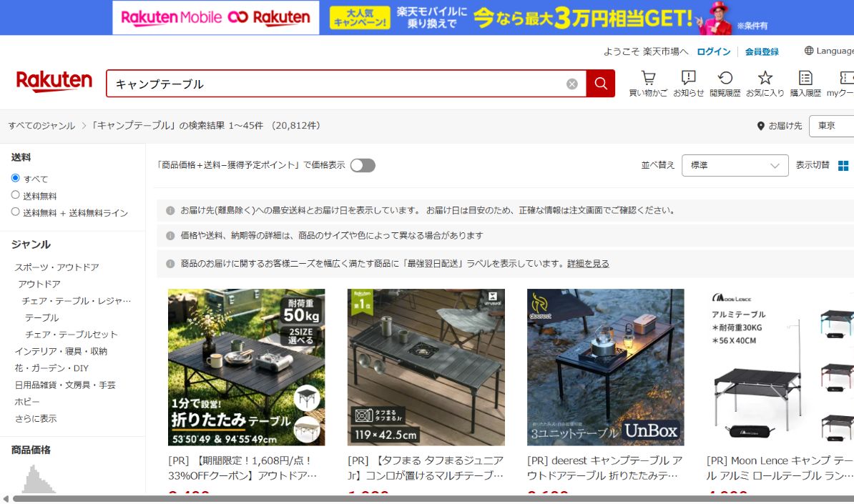This screenshot has height=504, width=854.
Task: Open the Moon Lence アルミテーブル thumbnail
Action: [780, 367]
